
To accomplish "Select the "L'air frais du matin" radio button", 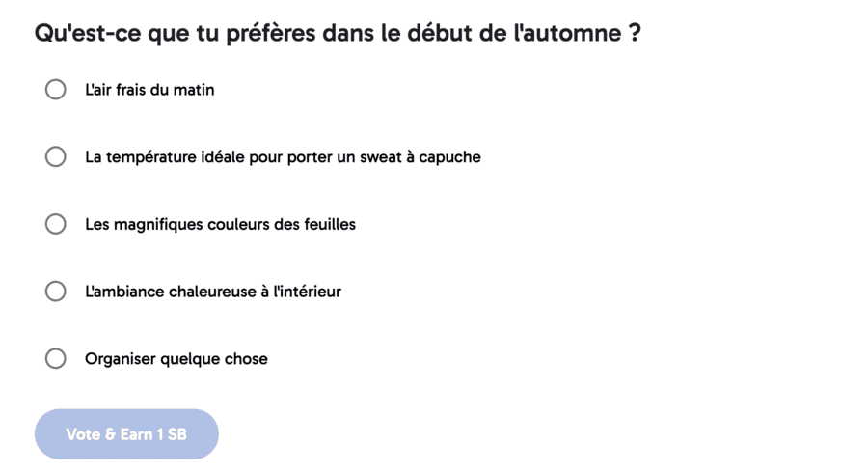I will point(56,90).
